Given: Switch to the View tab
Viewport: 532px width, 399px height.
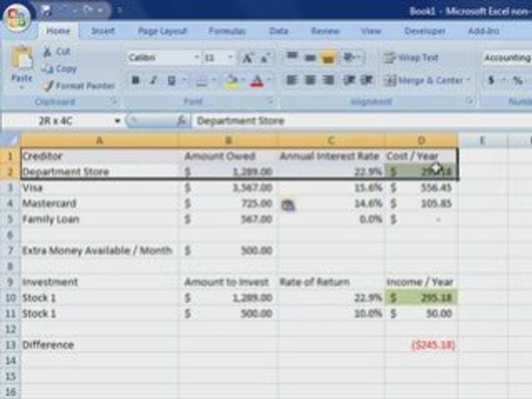Looking at the screenshot, I should point(371,31).
